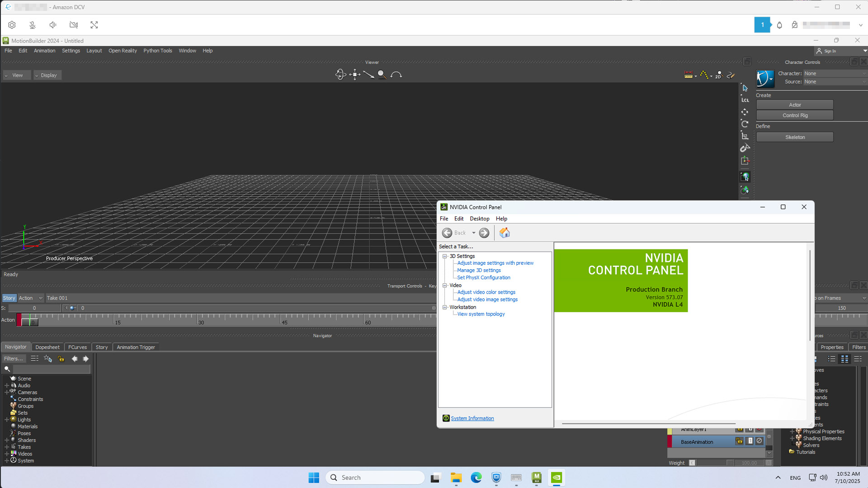Switch the LCL reference mode button
This screenshot has height=488, width=868.
(745, 99)
